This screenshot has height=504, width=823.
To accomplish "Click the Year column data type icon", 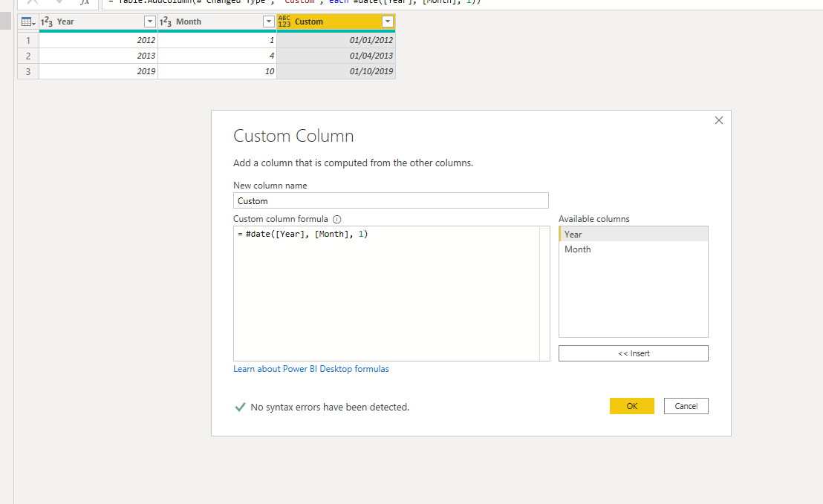I will (x=47, y=22).
